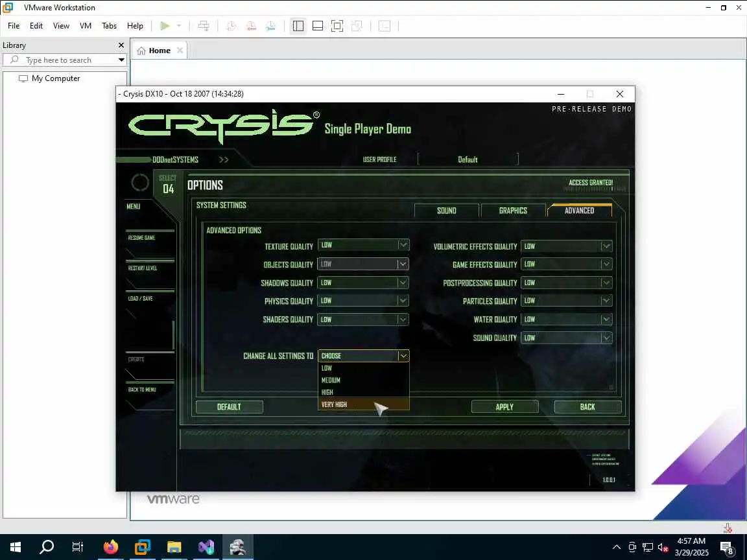Open Task View from the taskbar

click(77, 546)
